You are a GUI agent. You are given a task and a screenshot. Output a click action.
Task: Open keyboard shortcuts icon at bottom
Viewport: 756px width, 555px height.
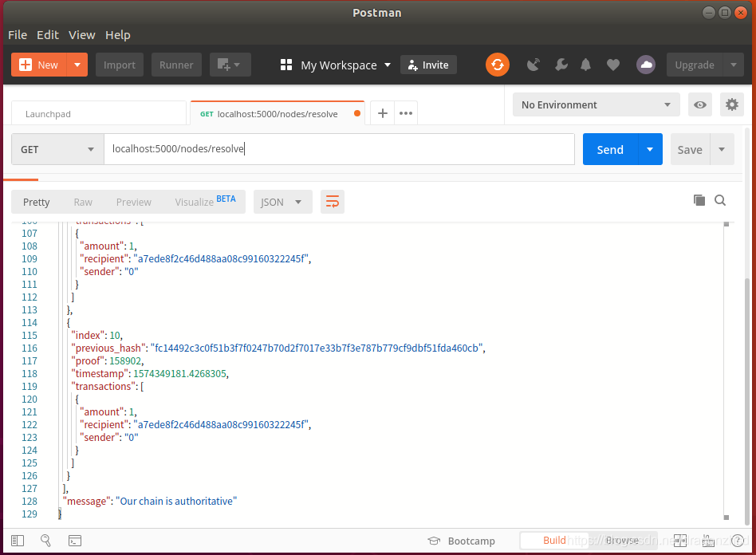[x=708, y=541]
